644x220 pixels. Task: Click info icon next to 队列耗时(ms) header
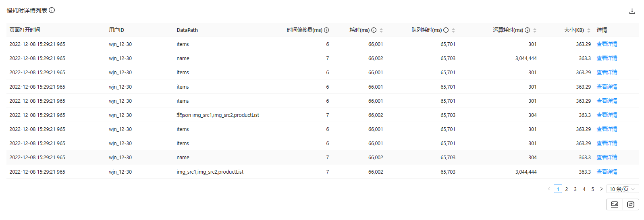point(446,30)
